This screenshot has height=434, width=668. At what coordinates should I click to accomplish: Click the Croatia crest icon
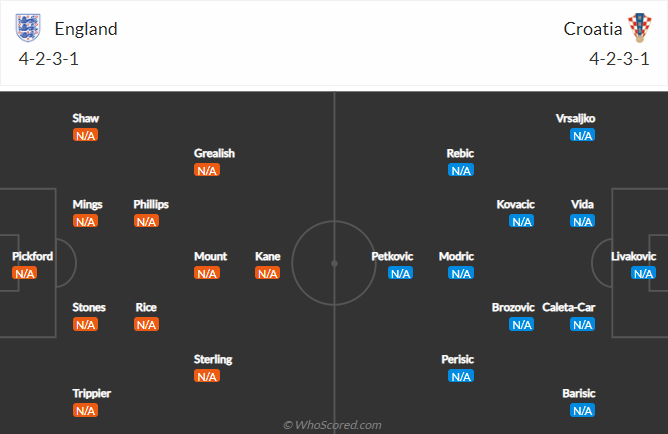[638, 27]
